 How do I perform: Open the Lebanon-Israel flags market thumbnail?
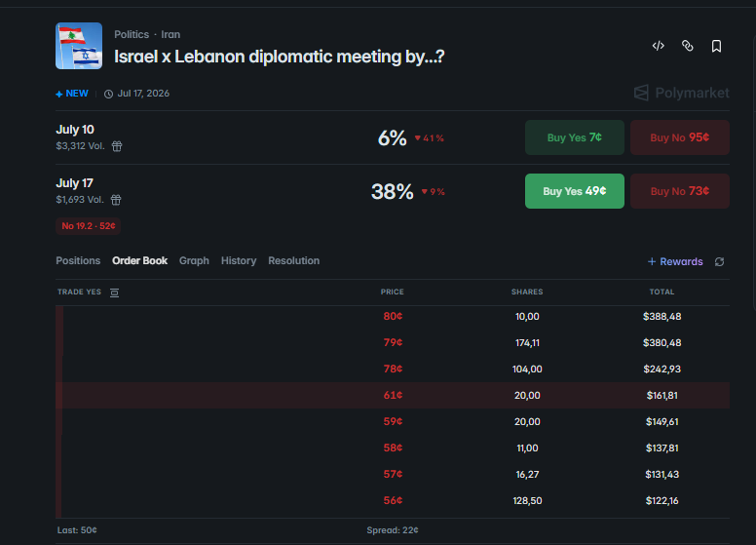point(79,46)
